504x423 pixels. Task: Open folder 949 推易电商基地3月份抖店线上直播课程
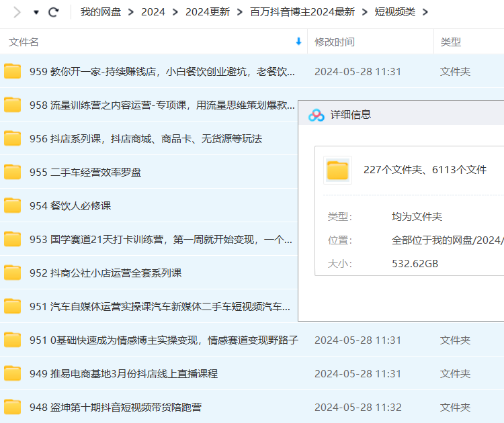point(133,373)
